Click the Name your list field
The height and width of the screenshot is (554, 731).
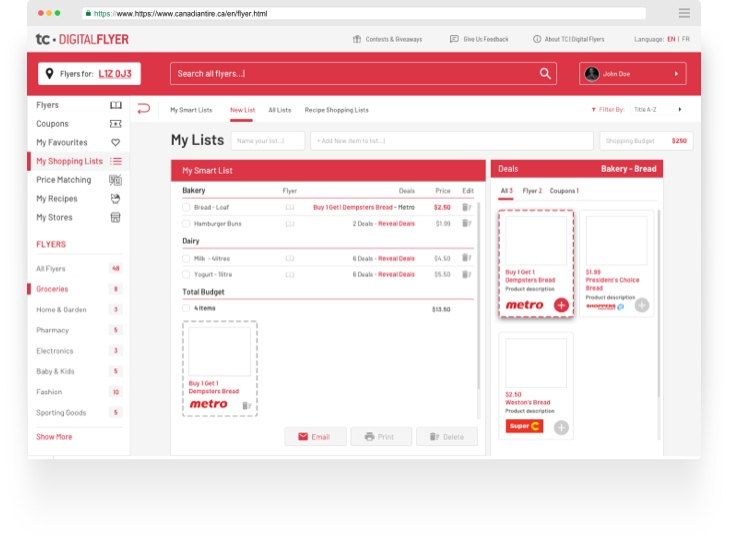[x=268, y=141]
